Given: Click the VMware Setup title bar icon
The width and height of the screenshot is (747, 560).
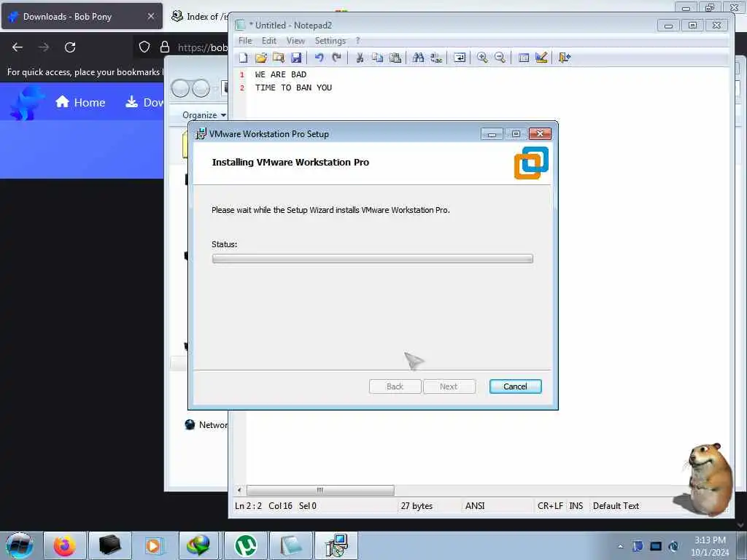Looking at the screenshot, I should click(201, 133).
